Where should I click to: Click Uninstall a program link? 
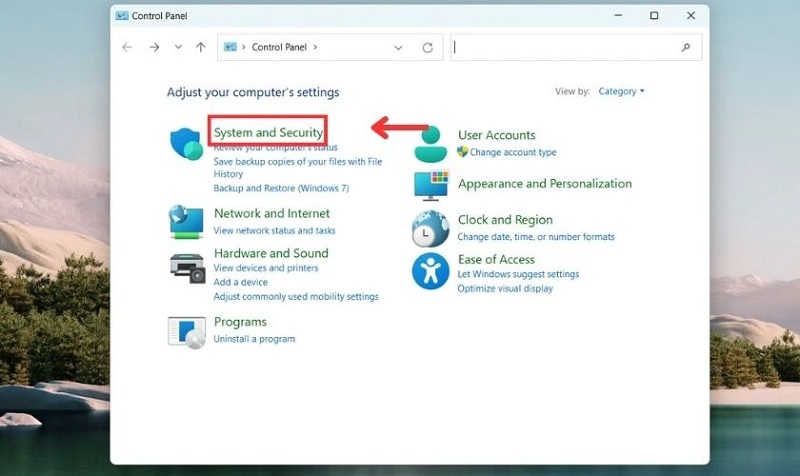(x=254, y=339)
